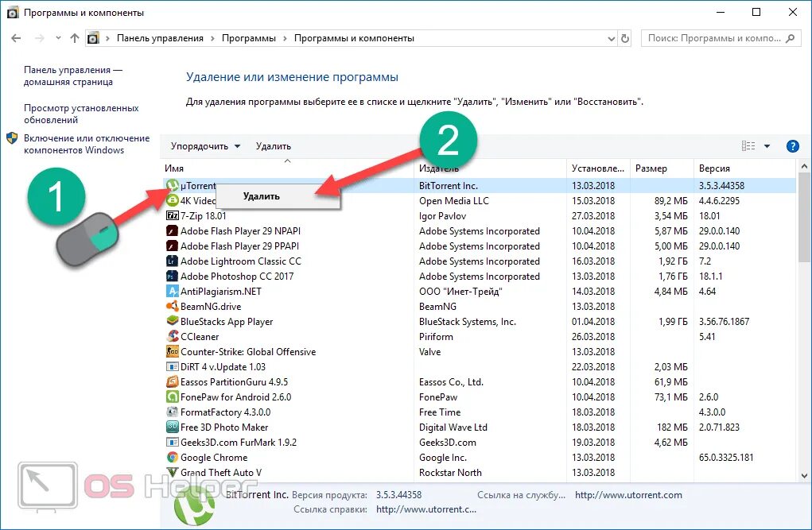Change the list view icon
Viewport: 812px width, 530px height.
click(x=748, y=146)
